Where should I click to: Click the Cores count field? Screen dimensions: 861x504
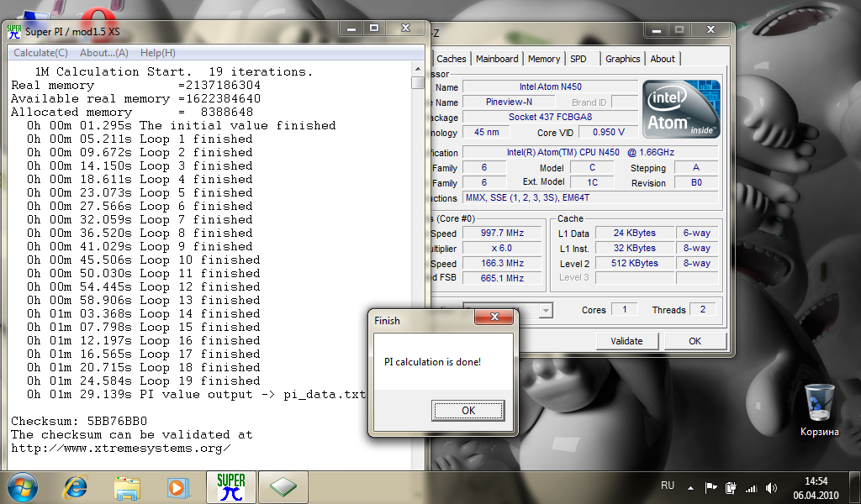point(625,309)
